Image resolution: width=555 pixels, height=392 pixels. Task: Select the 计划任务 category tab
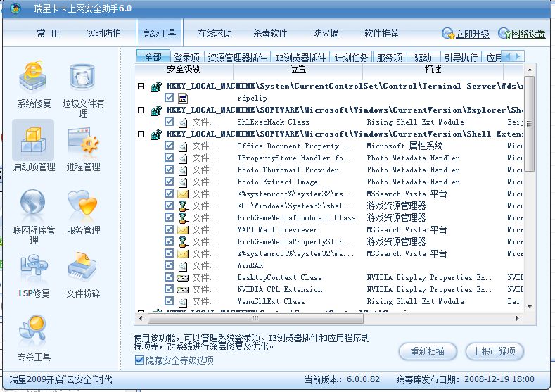(351, 58)
